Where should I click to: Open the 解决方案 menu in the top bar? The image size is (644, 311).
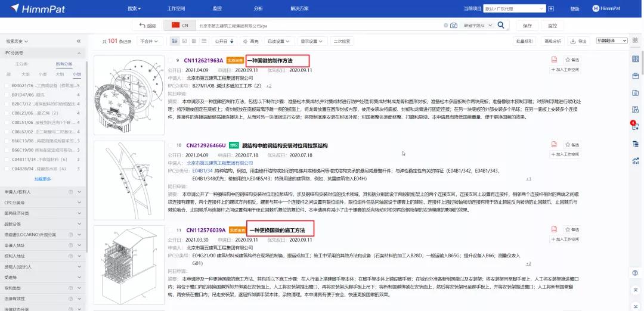[299, 8]
